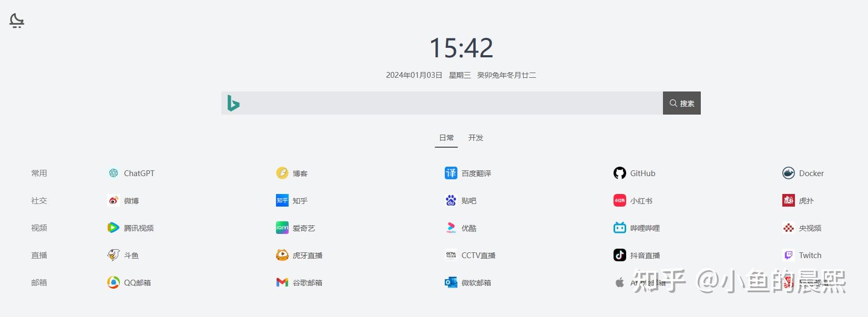The width and height of the screenshot is (868, 317).
Task: Click the 知乎 blue icon
Action: (x=282, y=200)
